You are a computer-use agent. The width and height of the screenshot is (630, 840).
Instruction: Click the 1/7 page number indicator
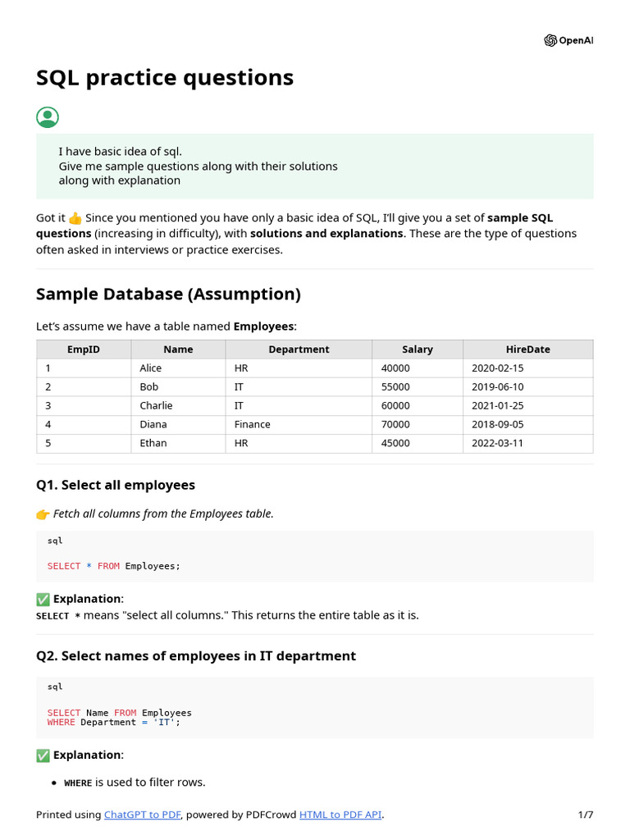[x=585, y=815]
